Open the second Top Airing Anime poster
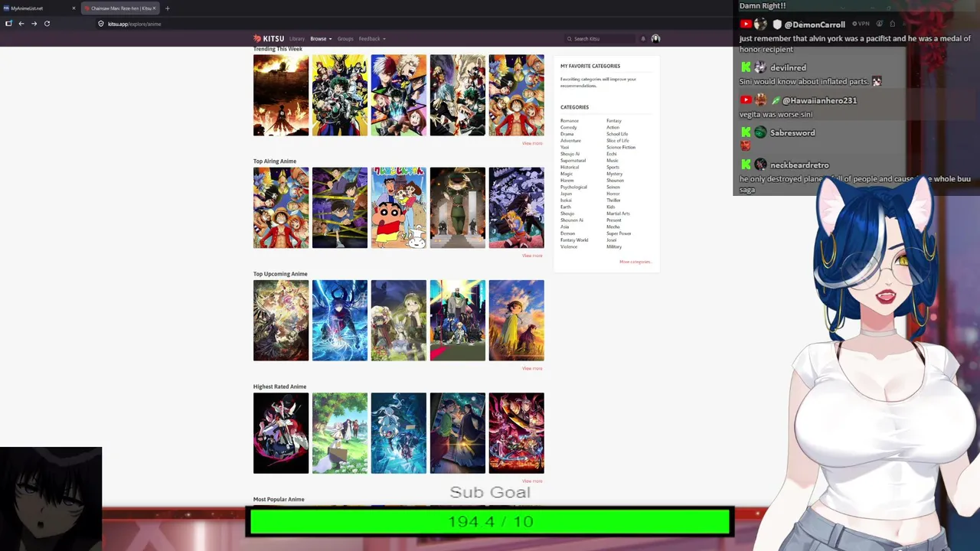The width and height of the screenshot is (980, 551). 340,208
